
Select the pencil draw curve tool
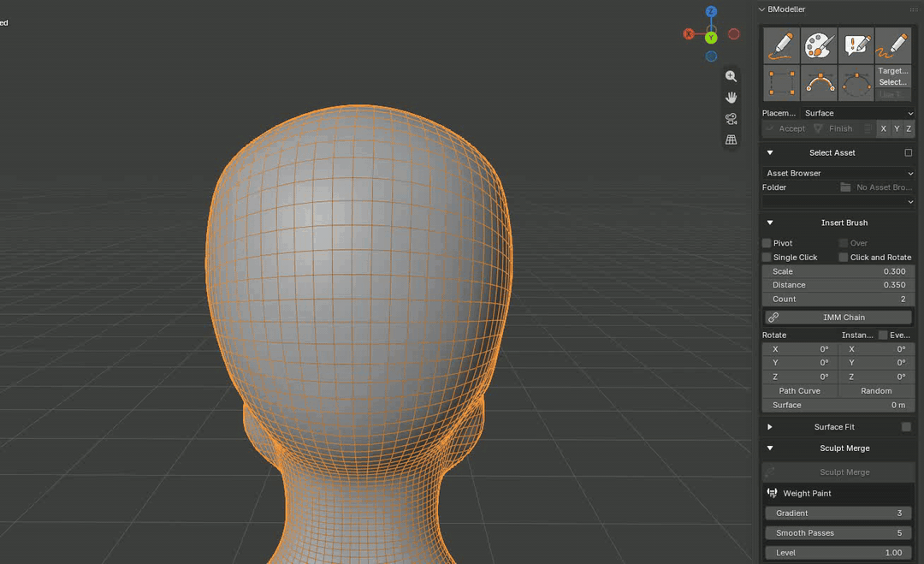point(781,45)
